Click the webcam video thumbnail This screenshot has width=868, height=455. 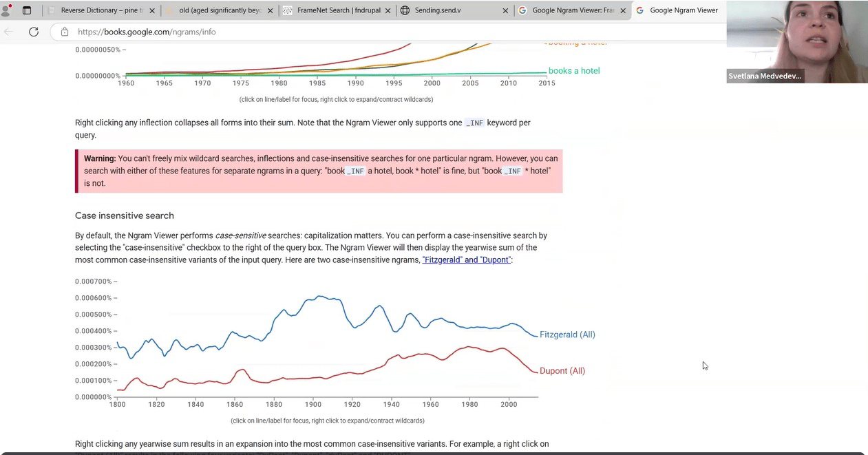click(797, 41)
